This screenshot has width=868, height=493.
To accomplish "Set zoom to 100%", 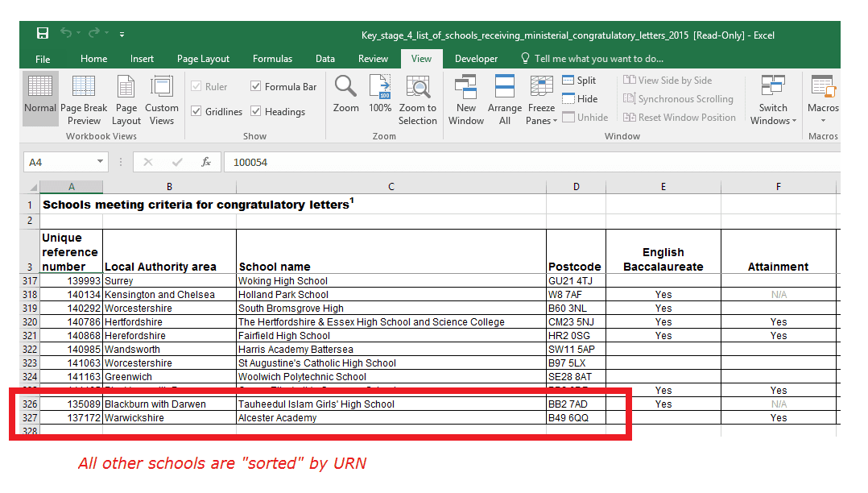I will (380, 94).
